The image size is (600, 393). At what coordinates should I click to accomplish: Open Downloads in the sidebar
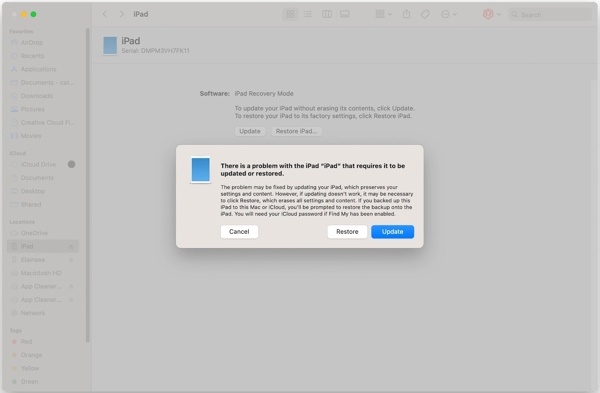(43, 96)
